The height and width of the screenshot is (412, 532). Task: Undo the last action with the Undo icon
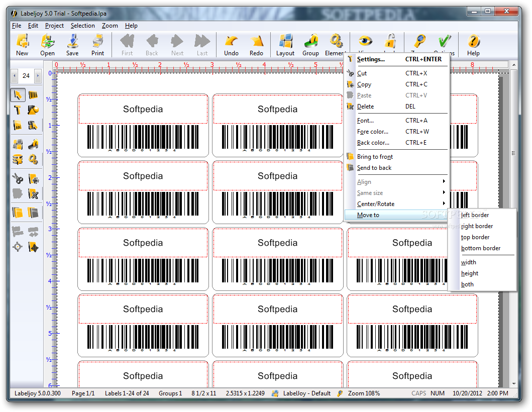pyautogui.click(x=232, y=44)
